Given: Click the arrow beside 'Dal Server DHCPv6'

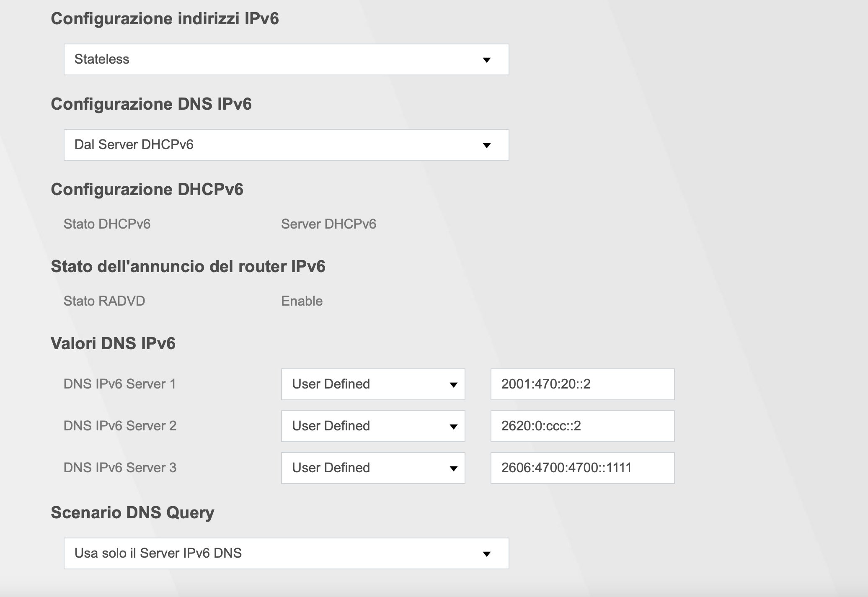Looking at the screenshot, I should (486, 145).
